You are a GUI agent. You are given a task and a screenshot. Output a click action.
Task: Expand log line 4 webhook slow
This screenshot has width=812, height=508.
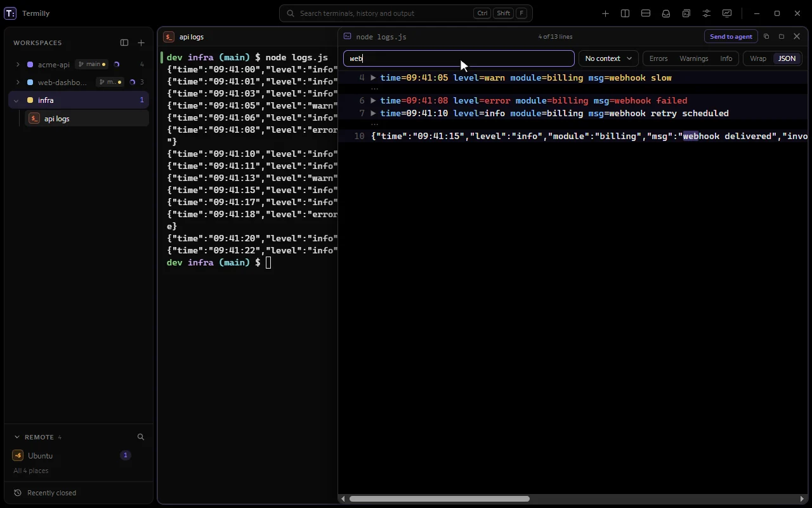pyautogui.click(x=373, y=78)
